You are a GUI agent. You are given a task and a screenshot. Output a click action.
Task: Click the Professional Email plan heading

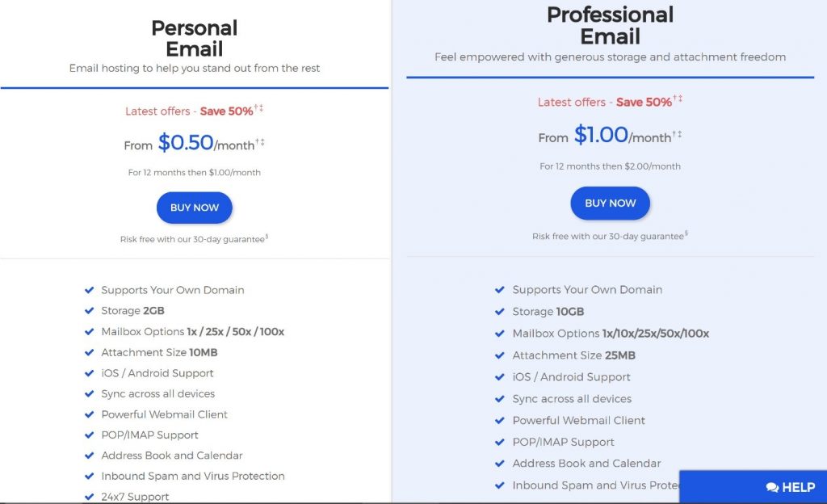click(611, 25)
